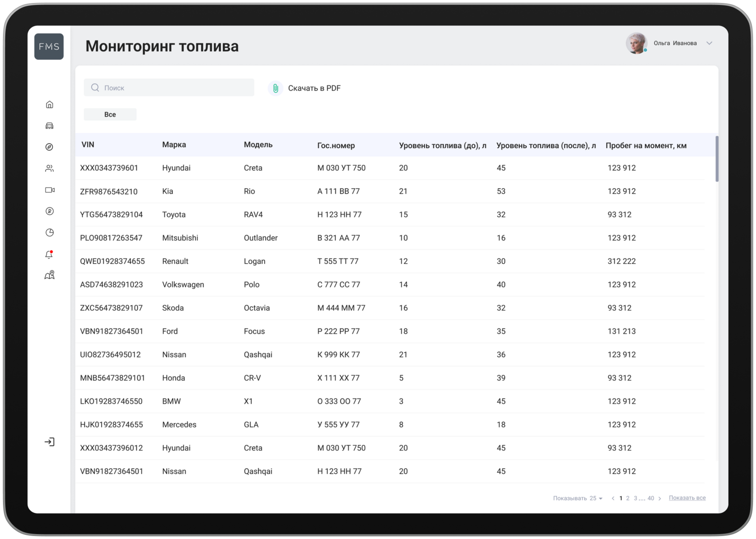The image size is (756, 539).
Task: Click the 'Марка' column header
Action: coord(174,145)
